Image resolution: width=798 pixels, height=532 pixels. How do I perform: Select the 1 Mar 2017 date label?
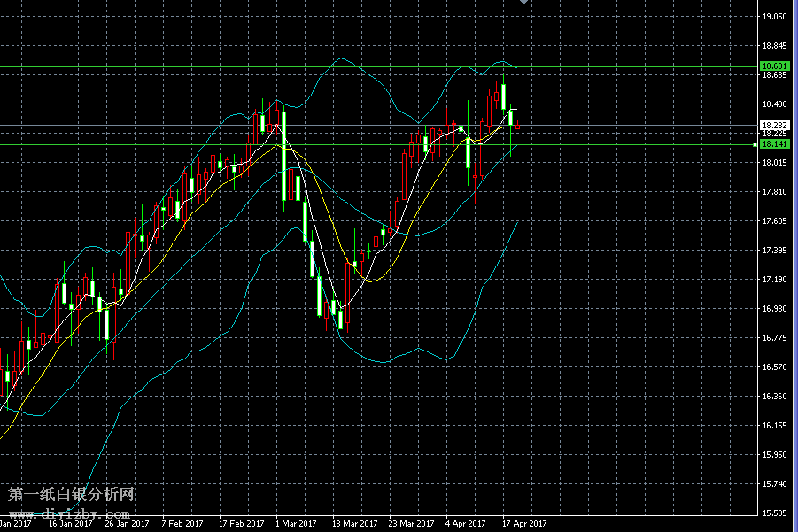296,524
